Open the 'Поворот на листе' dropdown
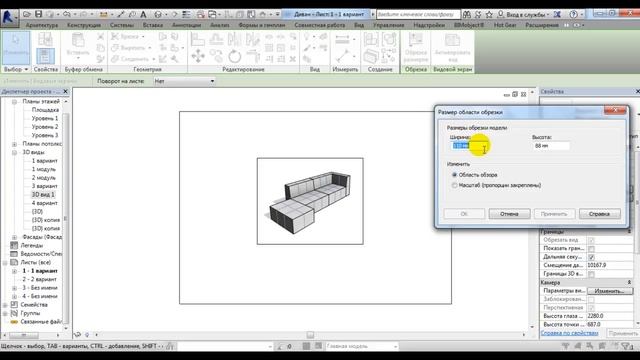Screen dimensions: 640x360 [184, 81]
